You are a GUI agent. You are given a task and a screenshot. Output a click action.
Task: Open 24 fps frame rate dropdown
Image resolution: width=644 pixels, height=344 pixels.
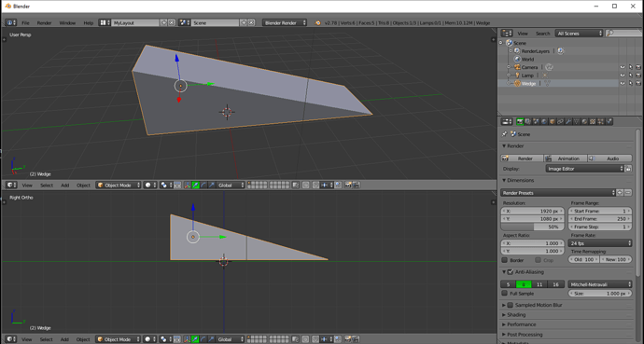click(x=600, y=243)
